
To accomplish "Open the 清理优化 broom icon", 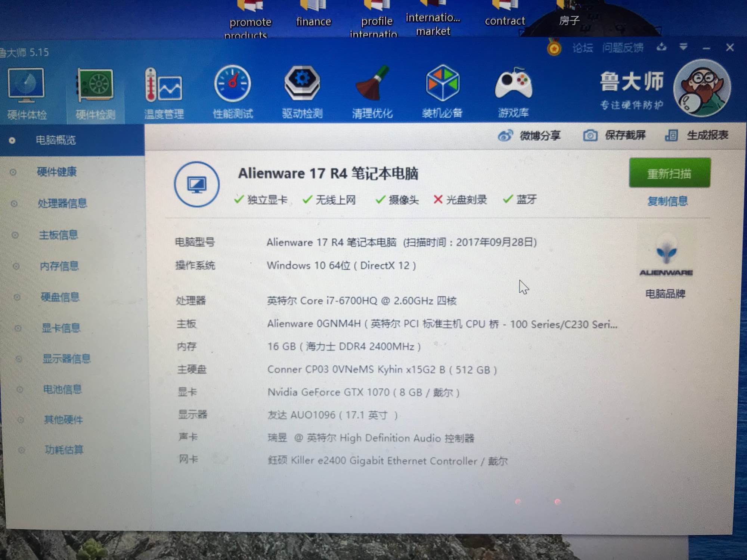I will (372, 84).
